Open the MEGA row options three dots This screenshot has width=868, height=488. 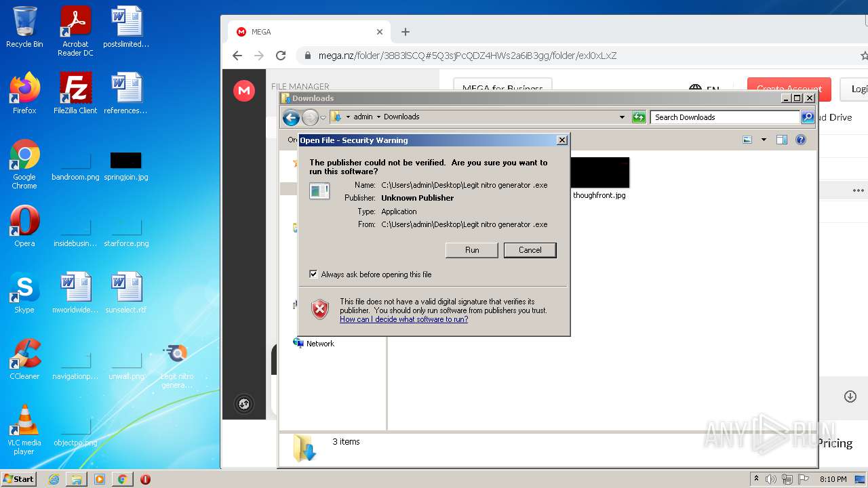pos(858,190)
